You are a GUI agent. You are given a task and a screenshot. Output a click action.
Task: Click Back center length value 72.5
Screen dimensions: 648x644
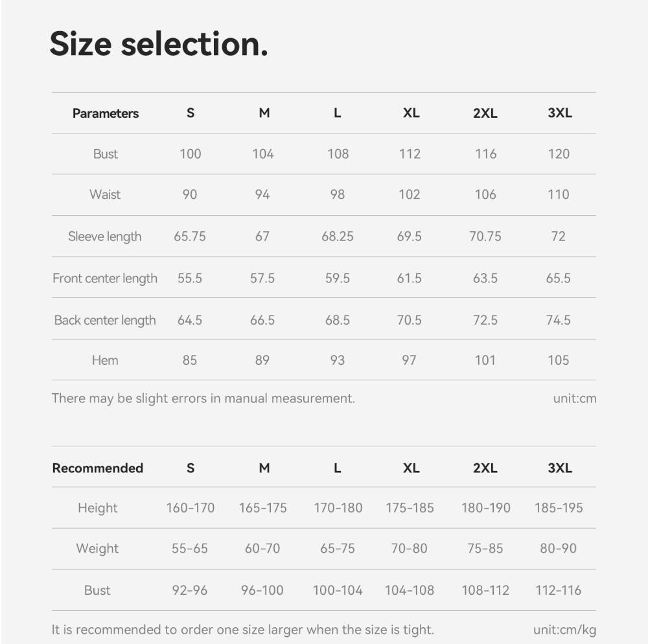click(485, 319)
